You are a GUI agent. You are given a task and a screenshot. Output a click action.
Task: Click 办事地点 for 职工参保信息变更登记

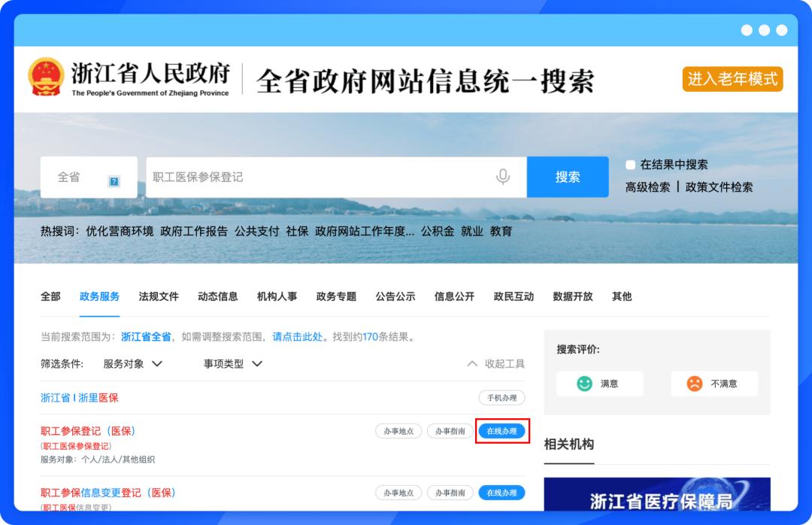click(398, 493)
